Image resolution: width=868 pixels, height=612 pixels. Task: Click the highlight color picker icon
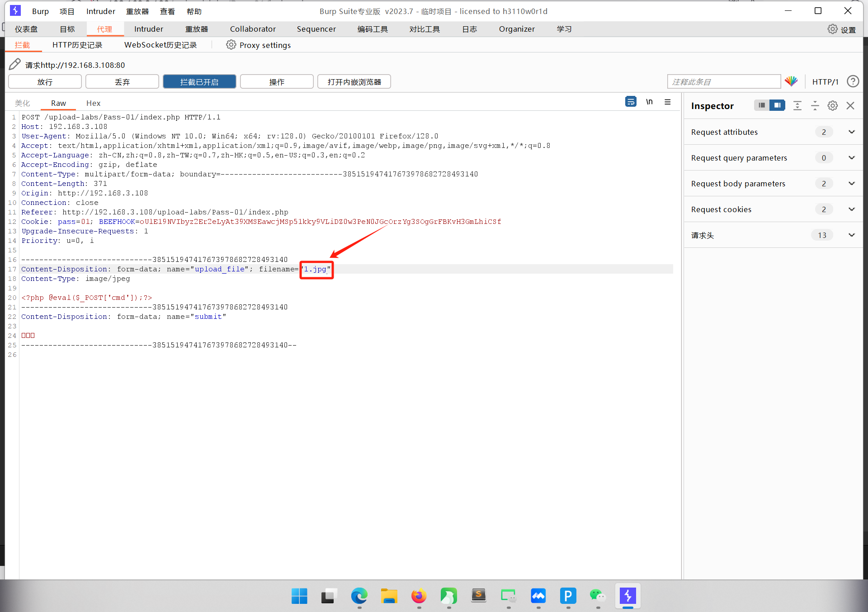[x=791, y=81]
